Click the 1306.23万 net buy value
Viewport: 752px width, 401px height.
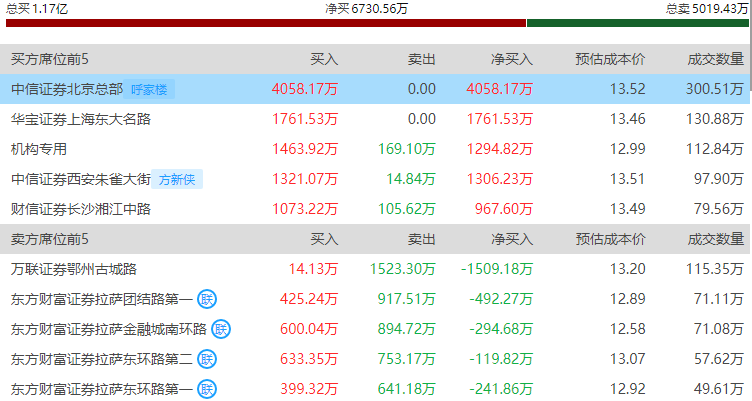tap(500, 179)
